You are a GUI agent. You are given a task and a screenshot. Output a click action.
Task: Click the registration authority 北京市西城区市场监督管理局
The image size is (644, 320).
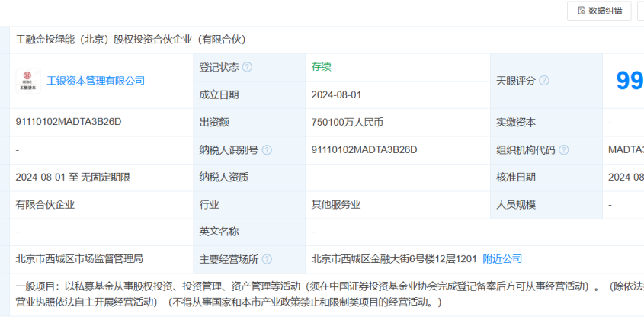79,259
